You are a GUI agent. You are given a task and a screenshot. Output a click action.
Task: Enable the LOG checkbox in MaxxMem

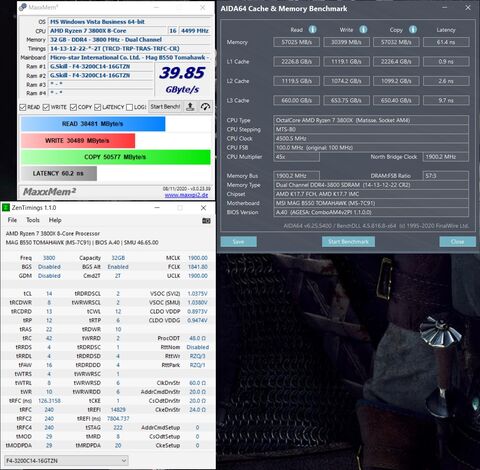click(129, 107)
